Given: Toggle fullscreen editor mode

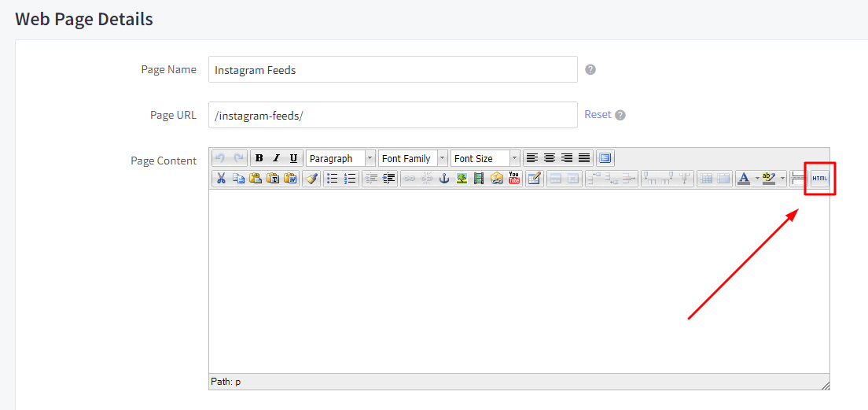Looking at the screenshot, I should (605, 158).
